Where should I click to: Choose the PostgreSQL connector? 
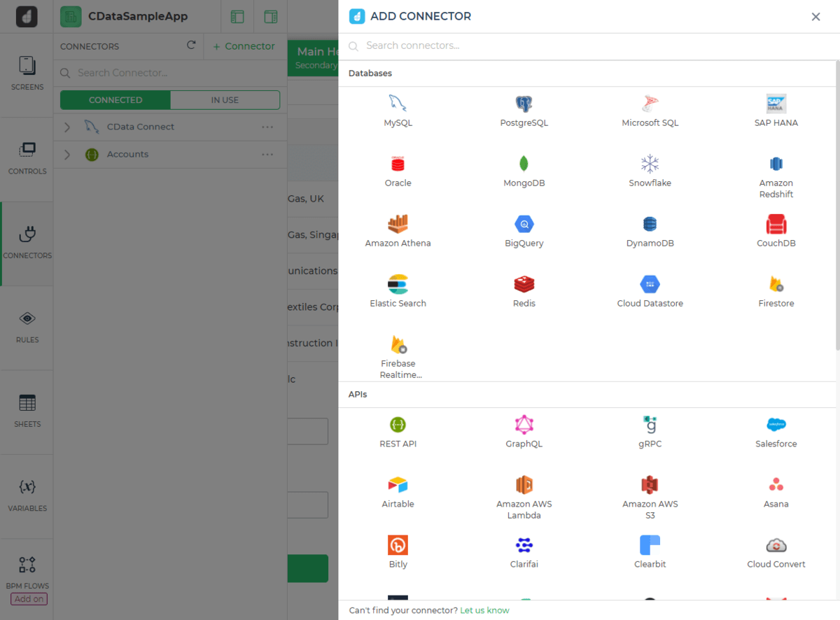524,111
